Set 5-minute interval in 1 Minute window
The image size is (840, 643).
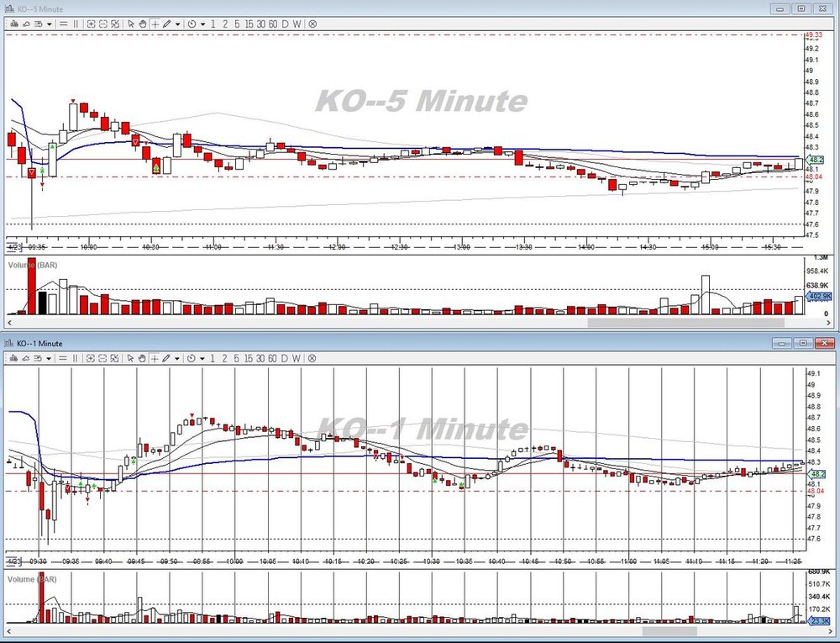click(x=236, y=358)
